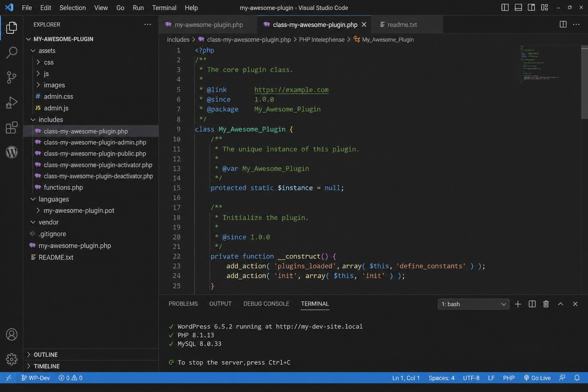
Task: Switch to the PROBLEMS panel tab
Action: (x=183, y=304)
